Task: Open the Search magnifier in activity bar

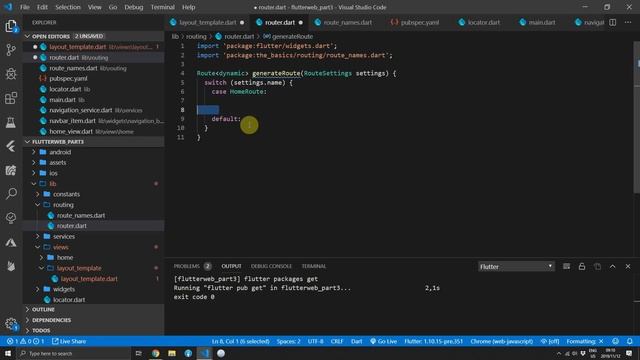Action: tap(11, 193)
